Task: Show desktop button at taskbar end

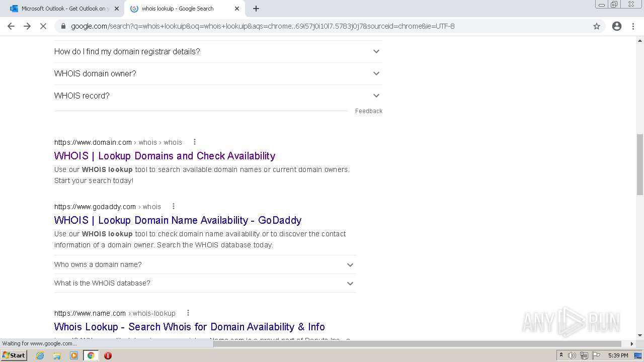Action: (638, 355)
